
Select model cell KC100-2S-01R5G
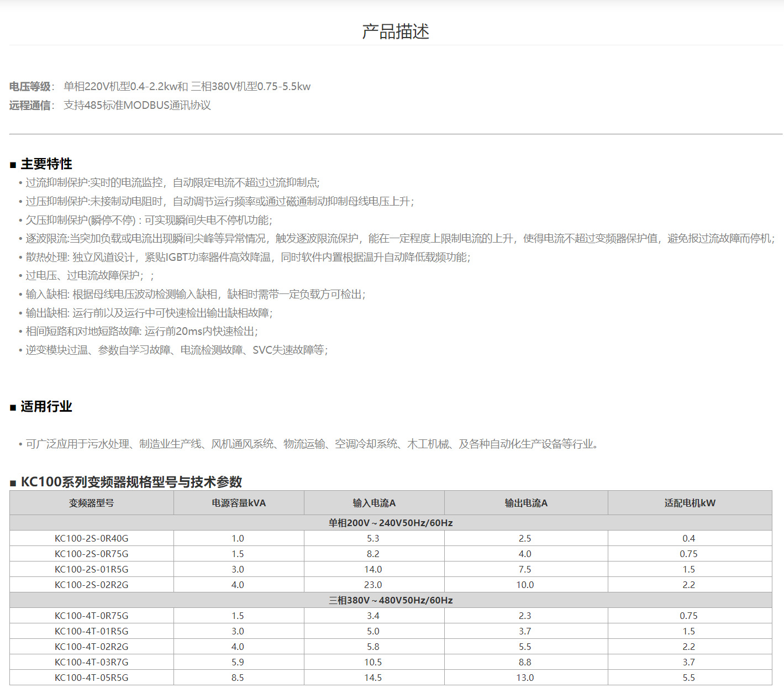(x=92, y=569)
